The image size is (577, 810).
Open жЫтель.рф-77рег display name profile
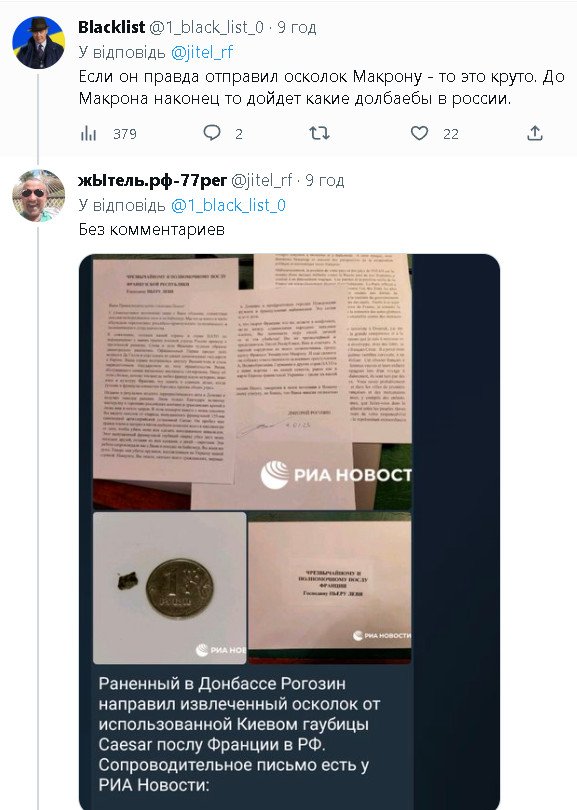pos(152,180)
